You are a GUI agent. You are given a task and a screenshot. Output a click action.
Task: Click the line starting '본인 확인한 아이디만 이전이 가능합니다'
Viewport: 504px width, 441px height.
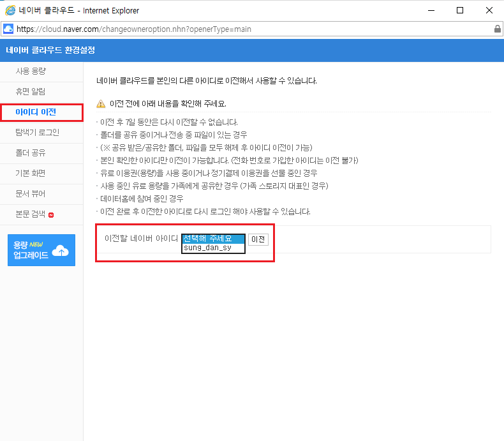(x=229, y=160)
